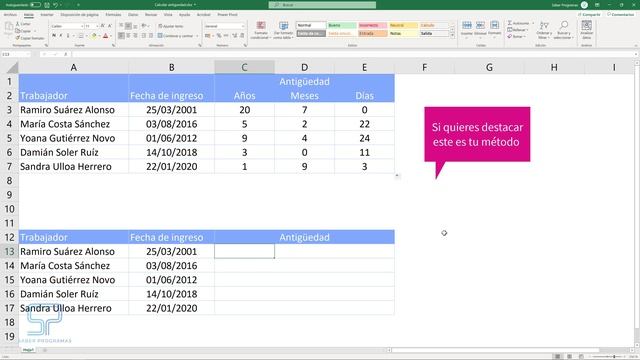
Task: Open the number format dropdown
Action: [243, 26]
